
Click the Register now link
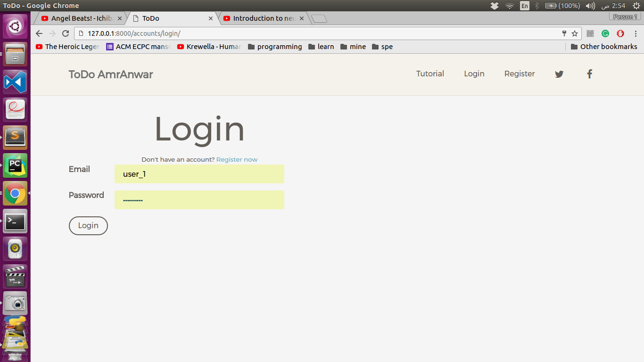(x=237, y=159)
